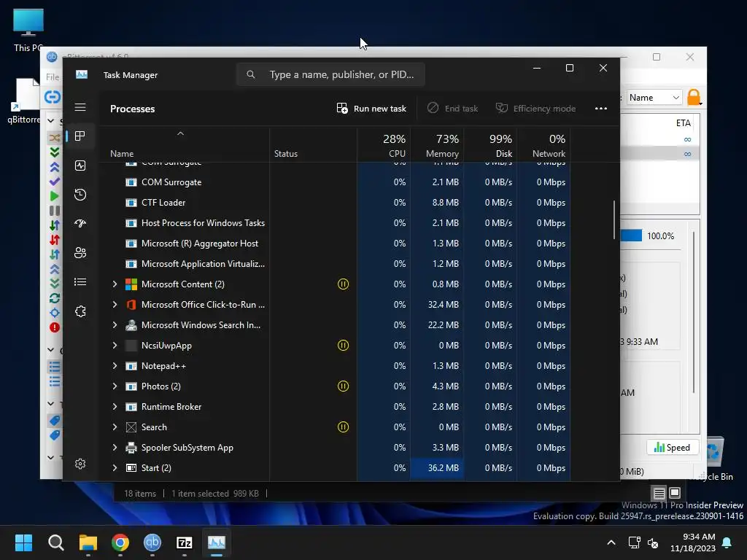The width and height of the screenshot is (747, 560).
Task: Open the three-dot more options menu
Action: coord(601,109)
